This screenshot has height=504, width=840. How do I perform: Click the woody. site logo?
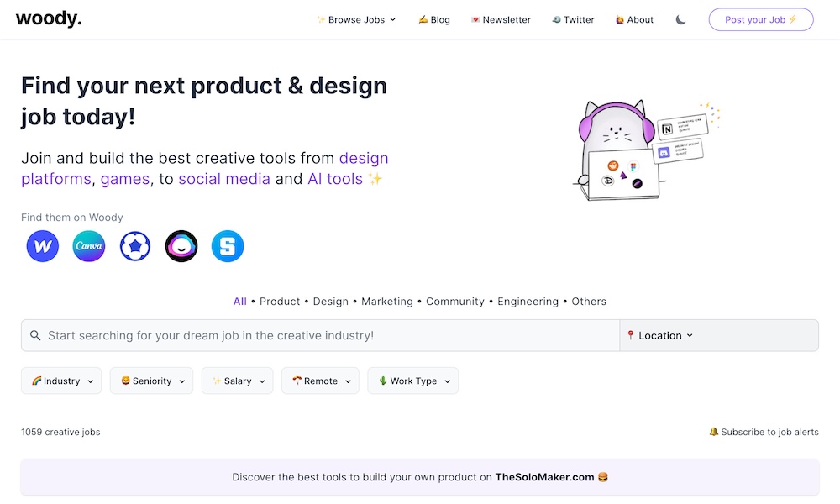click(x=49, y=18)
